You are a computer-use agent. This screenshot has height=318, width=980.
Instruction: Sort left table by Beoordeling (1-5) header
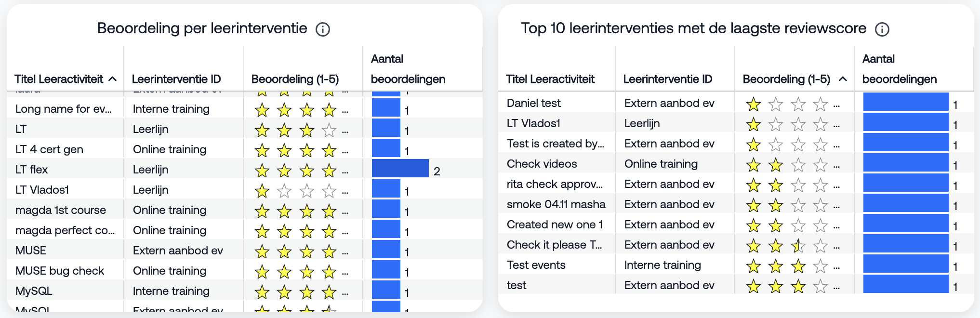(295, 79)
